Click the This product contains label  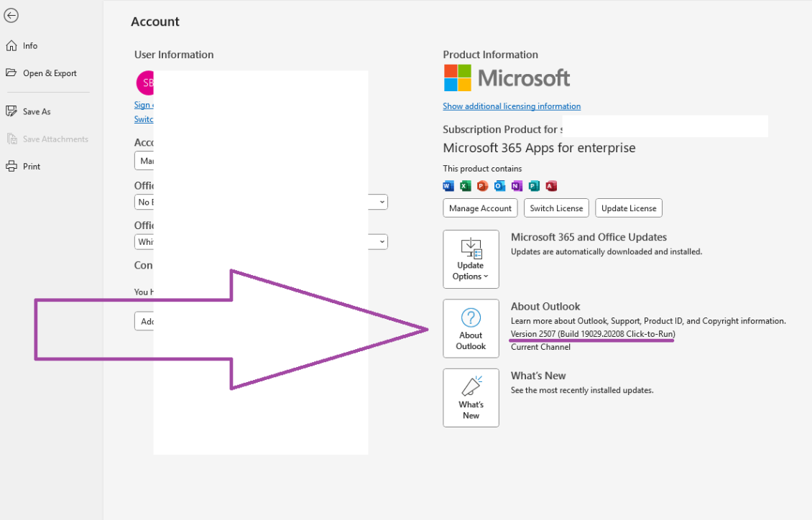(x=482, y=169)
